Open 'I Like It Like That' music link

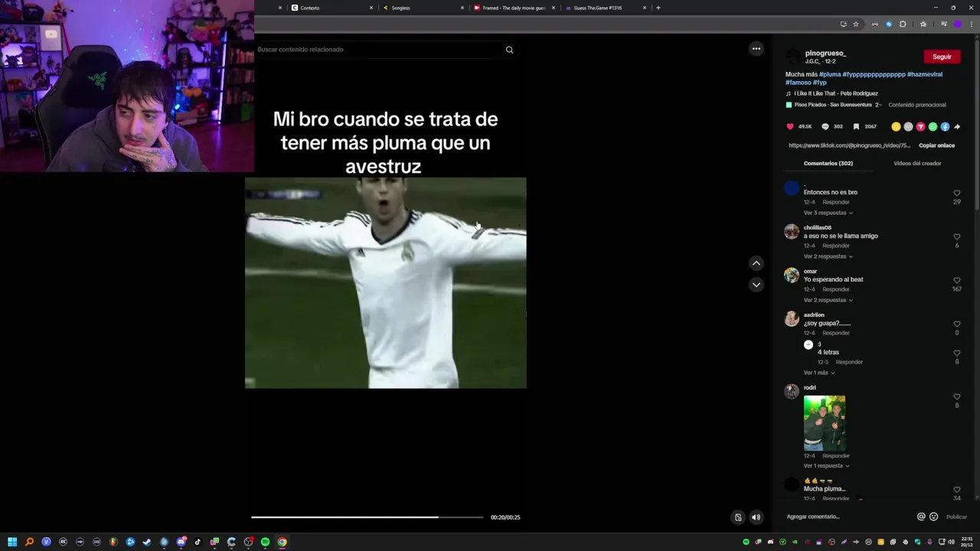pos(836,93)
